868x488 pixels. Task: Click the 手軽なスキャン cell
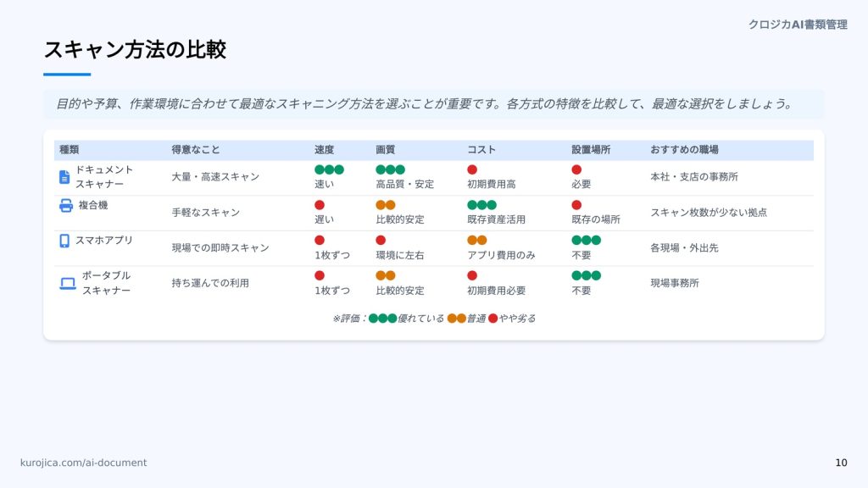click(205, 213)
